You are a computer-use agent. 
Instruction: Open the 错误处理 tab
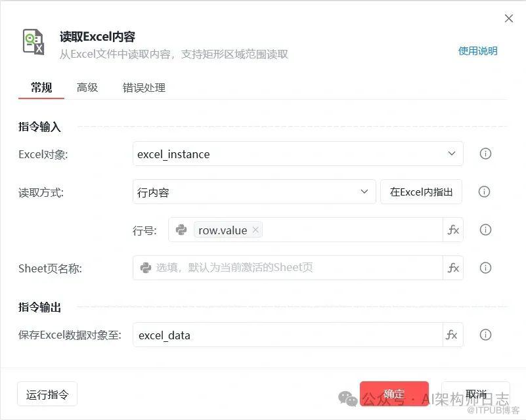(x=144, y=88)
